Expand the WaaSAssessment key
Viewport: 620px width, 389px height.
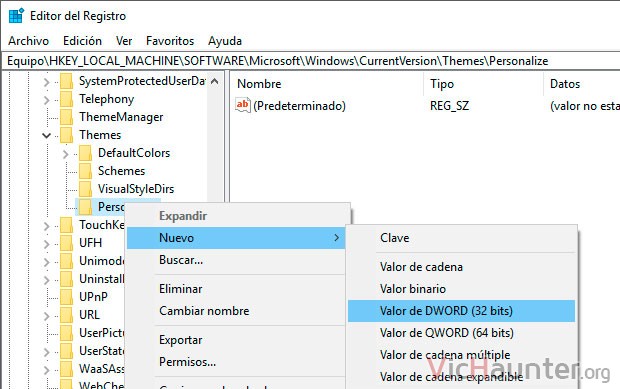pos(47,370)
